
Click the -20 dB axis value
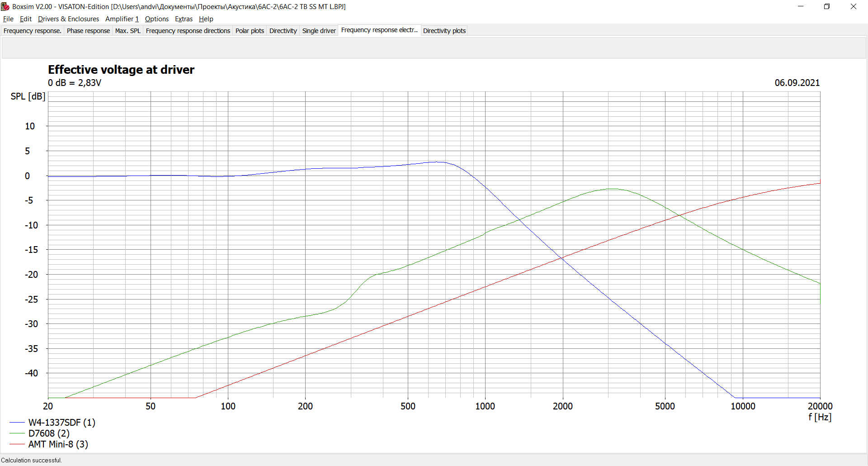pos(31,275)
